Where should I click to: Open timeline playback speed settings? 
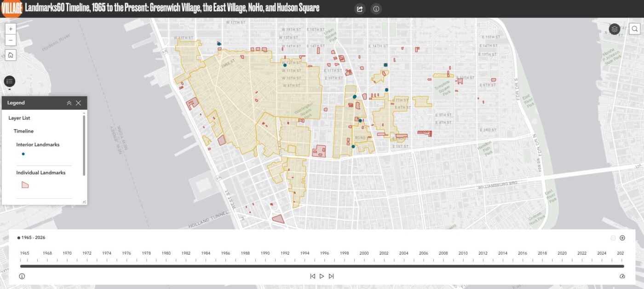622,276
